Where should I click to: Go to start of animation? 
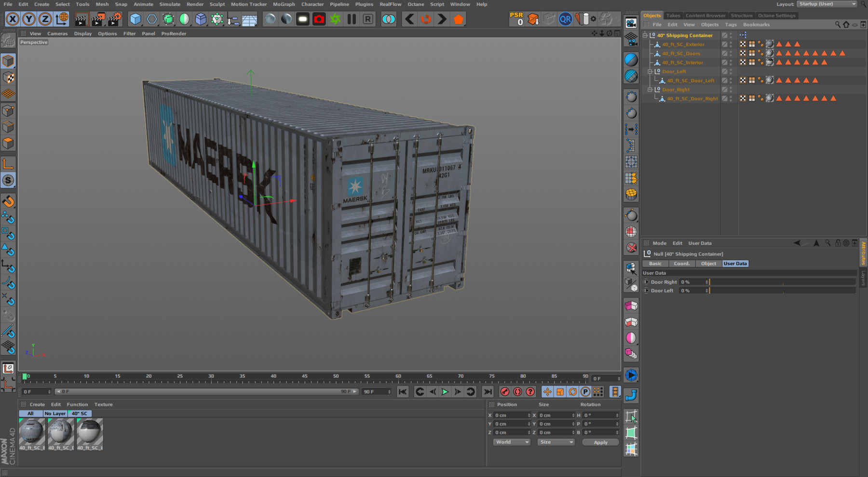click(403, 392)
